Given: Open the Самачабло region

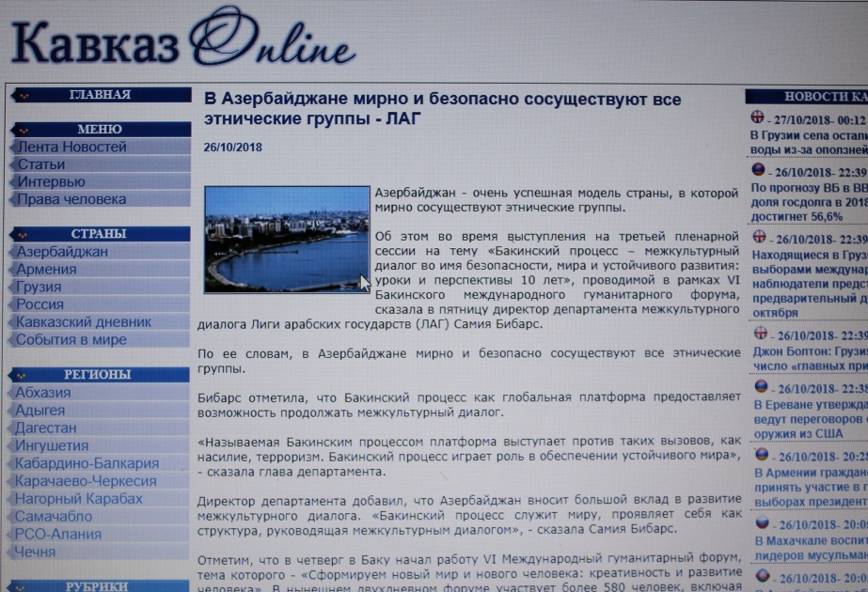Looking at the screenshot, I should pos(99,516).
